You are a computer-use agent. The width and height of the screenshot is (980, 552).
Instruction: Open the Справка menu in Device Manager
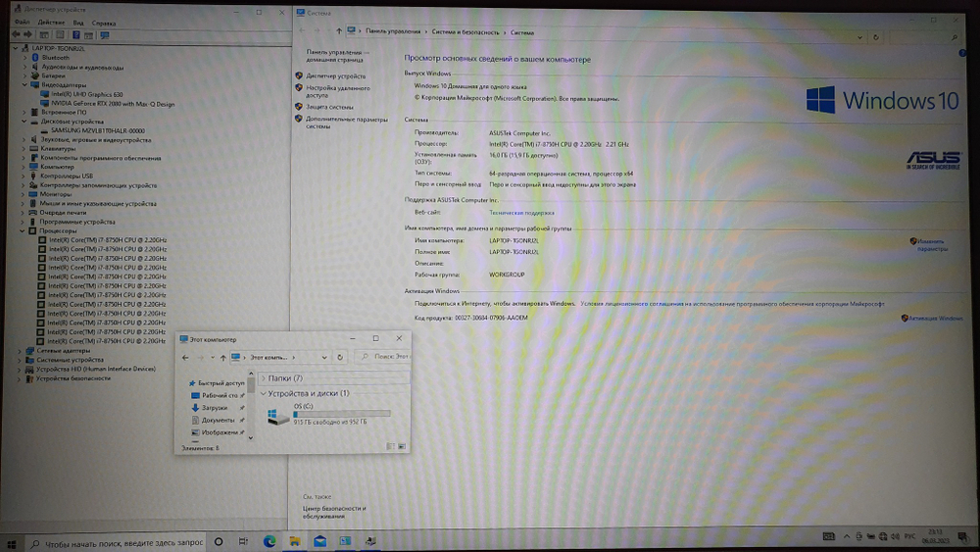[104, 24]
